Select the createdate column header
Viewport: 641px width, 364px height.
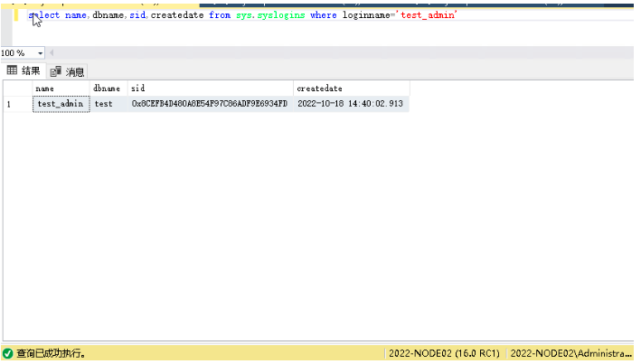coord(351,89)
